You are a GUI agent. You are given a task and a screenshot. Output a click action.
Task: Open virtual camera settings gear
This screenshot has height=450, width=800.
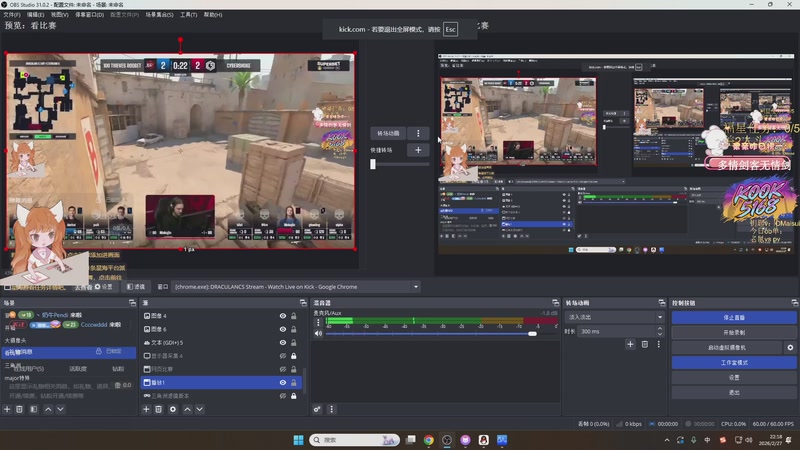click(x=790, y=347)
